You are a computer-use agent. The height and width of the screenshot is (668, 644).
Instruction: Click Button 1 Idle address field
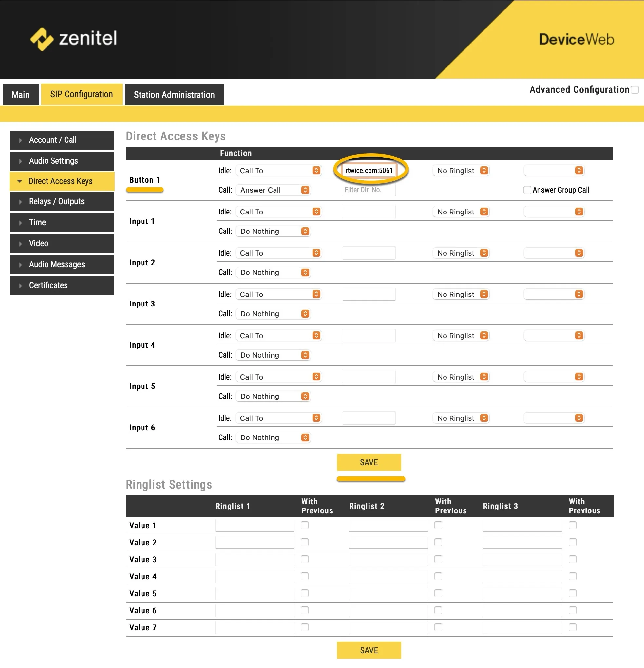click(x=369, y=170)
